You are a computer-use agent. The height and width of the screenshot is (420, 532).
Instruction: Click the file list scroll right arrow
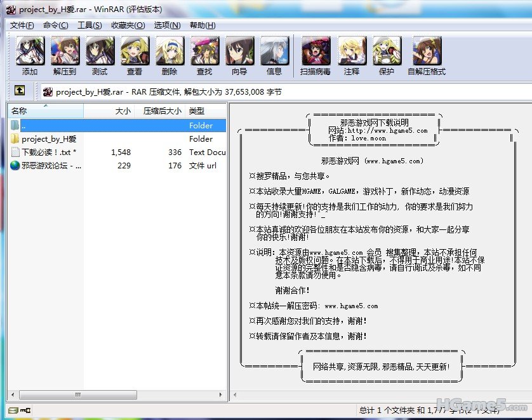(220, 395)
